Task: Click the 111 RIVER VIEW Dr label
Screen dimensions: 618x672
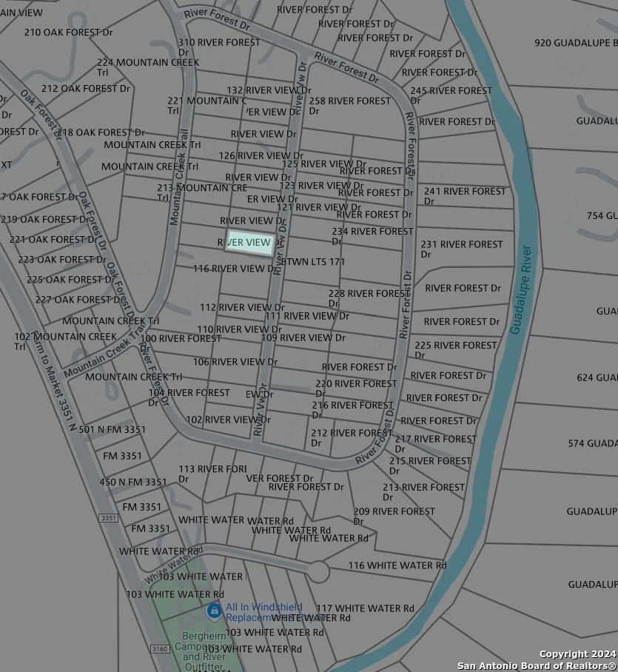Action: point(307,316)
